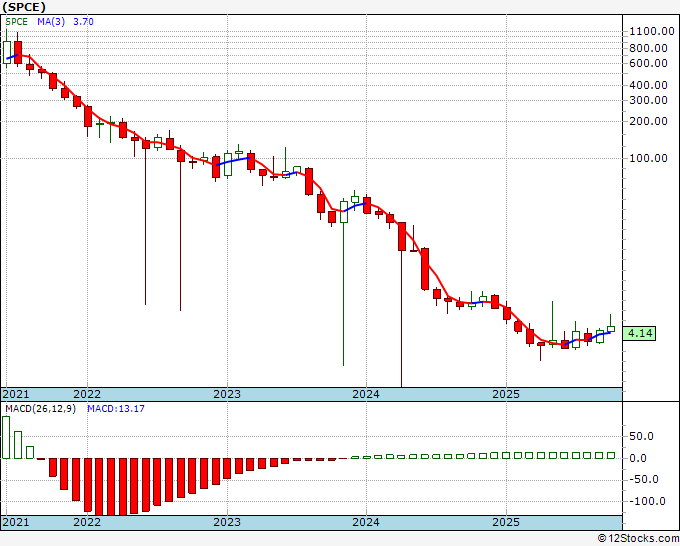Click the 2024 label on price chart axis
Viewport: 680px width, 546px height.
(366, 394)
